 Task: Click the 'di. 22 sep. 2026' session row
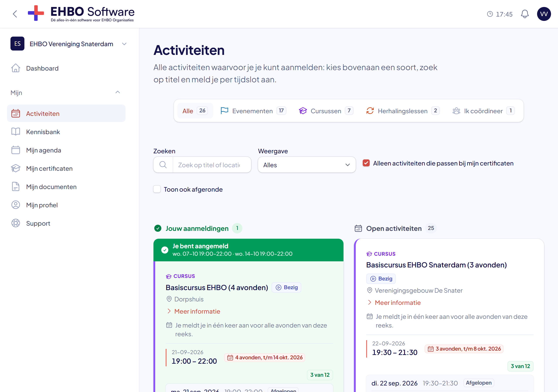coord(449,383)
